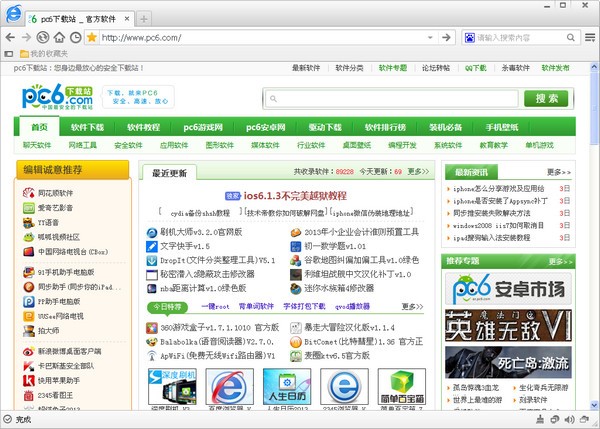Open the 英雄无敌VI banner
The height and width of the screenshot is (429, 600).
(508, 325)
